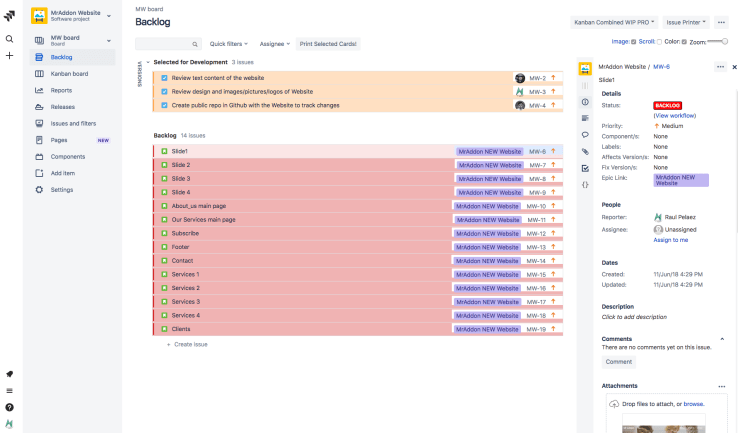The height and width of the screenshot is (433, 738).
Task: Open the help question mark icon
Action: pyautogui.click(x=9, y=407)
